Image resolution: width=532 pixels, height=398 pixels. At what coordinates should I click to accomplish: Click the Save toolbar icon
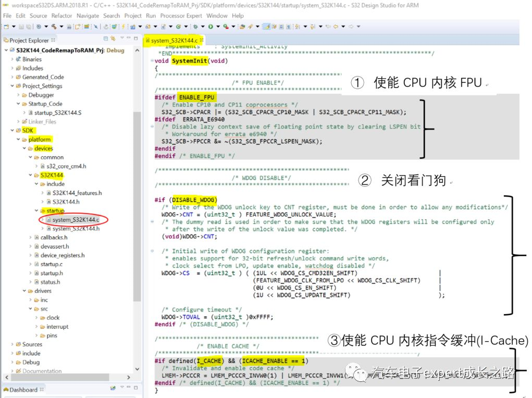[x=21, y=26]
